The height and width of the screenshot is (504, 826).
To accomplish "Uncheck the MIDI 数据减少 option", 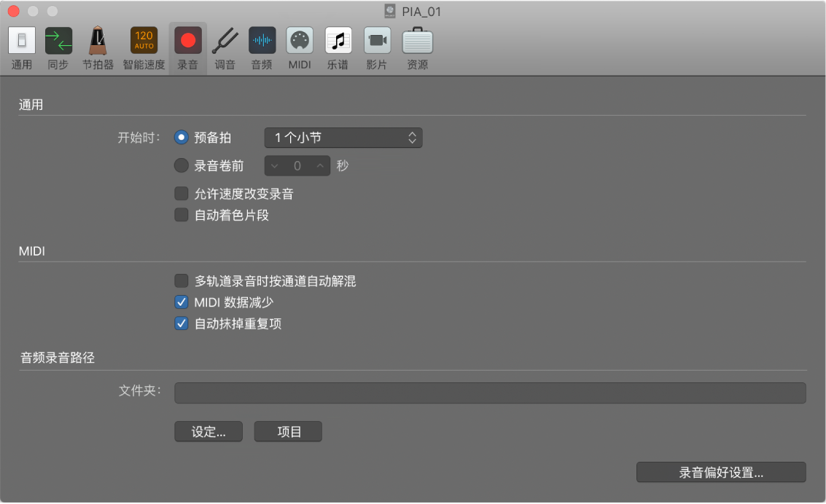I will click(181, 302).
